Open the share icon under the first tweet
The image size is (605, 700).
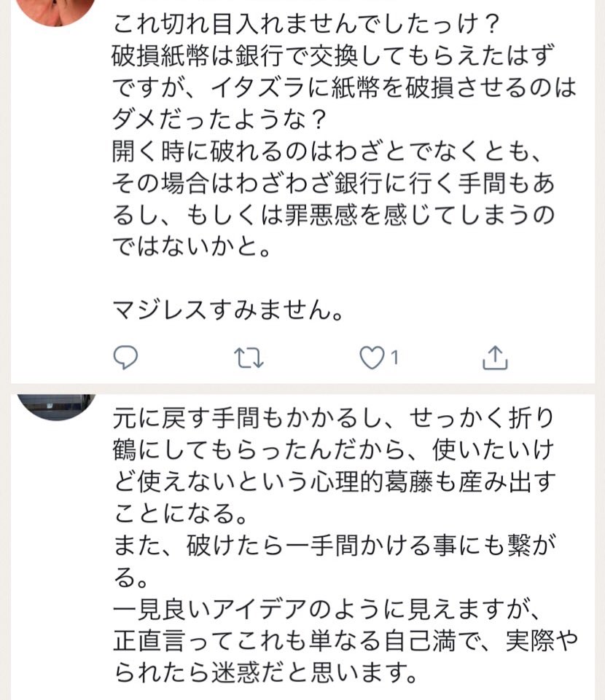pyautogui.click(x=495, y=357)
